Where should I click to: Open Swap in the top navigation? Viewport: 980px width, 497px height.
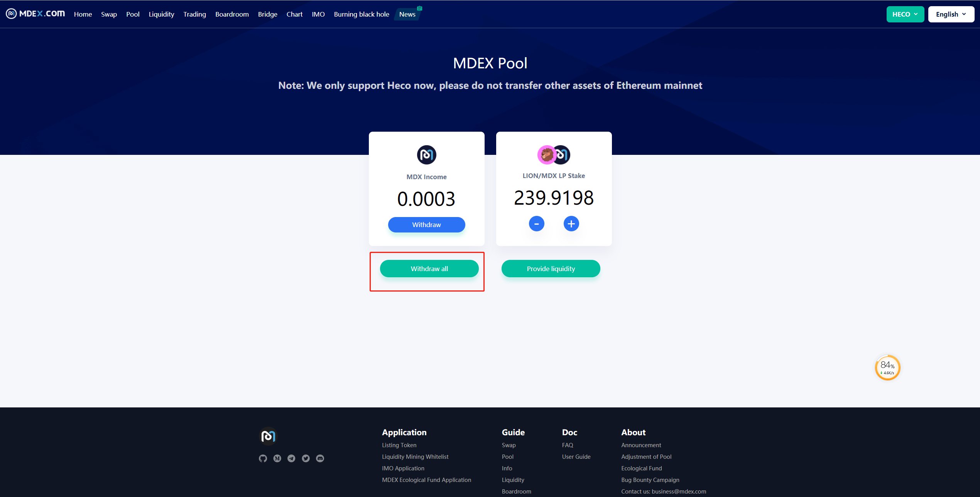tap(109, 14)
